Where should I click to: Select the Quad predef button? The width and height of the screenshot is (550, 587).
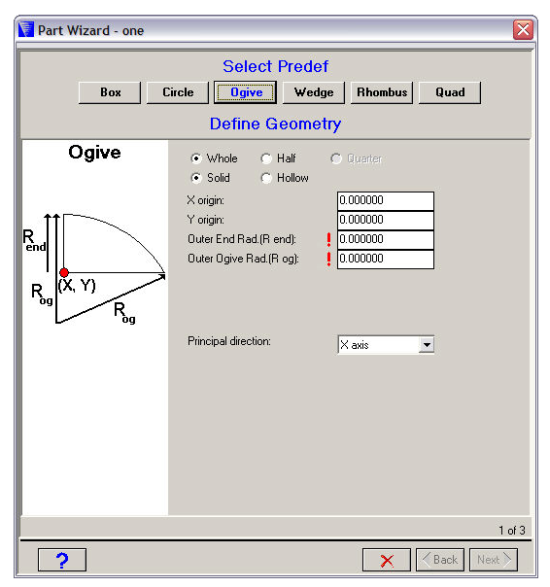450,92
